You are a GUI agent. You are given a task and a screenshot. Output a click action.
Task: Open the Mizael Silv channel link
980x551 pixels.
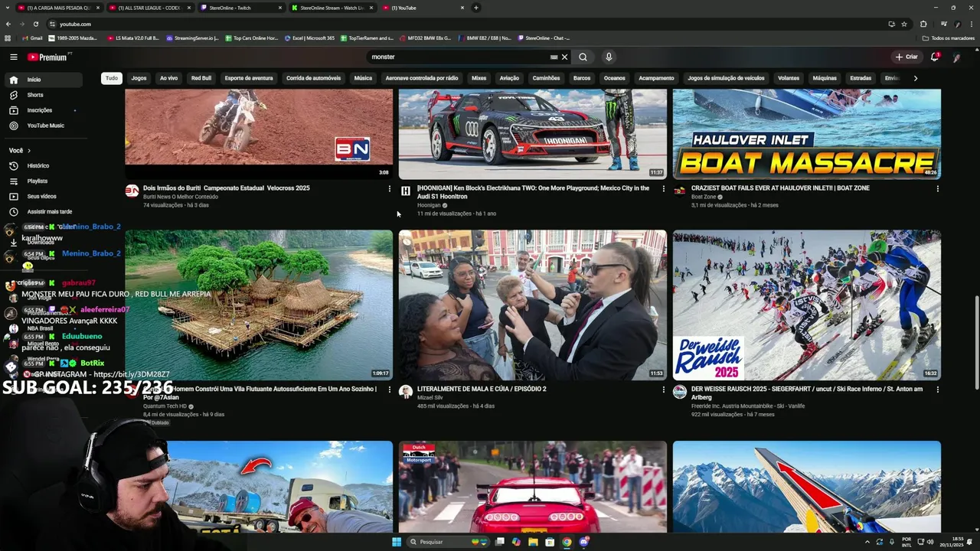coord(430,398)
